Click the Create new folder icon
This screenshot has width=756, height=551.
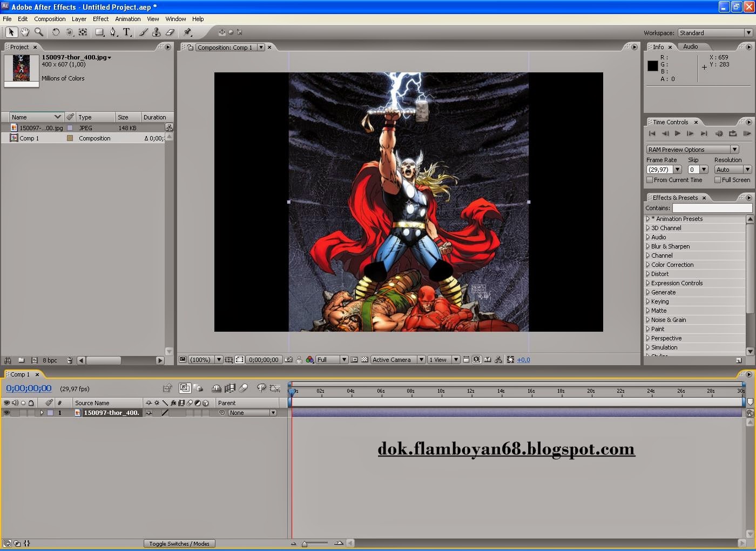pyautogui.click(x=21, y=360)
